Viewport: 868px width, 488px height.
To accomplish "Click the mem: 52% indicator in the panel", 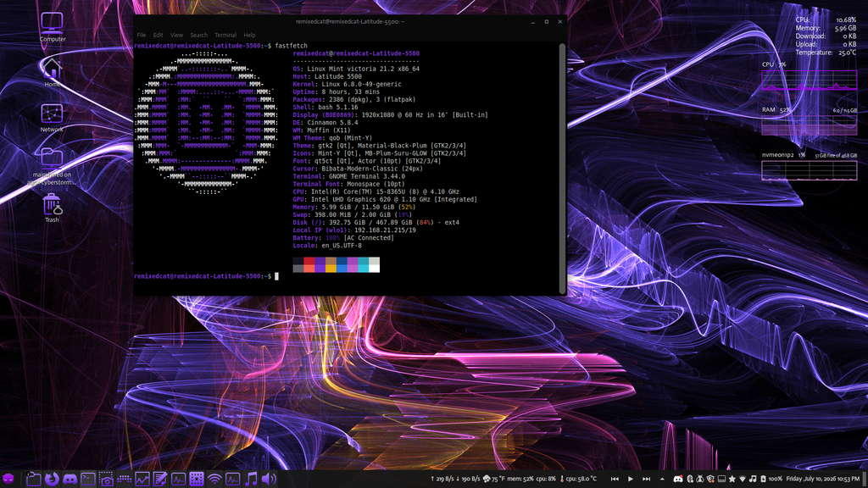I will [520, 479].
